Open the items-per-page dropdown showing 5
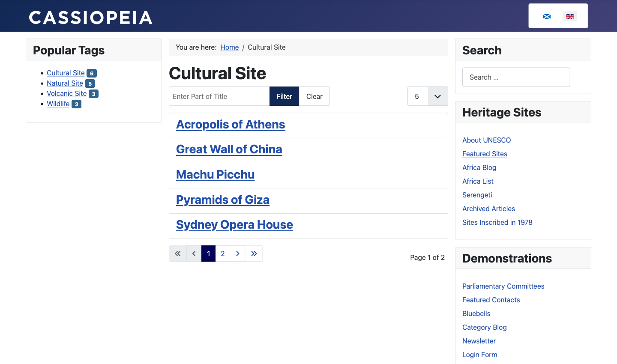The image size is (617, 364). pos(428,96)
